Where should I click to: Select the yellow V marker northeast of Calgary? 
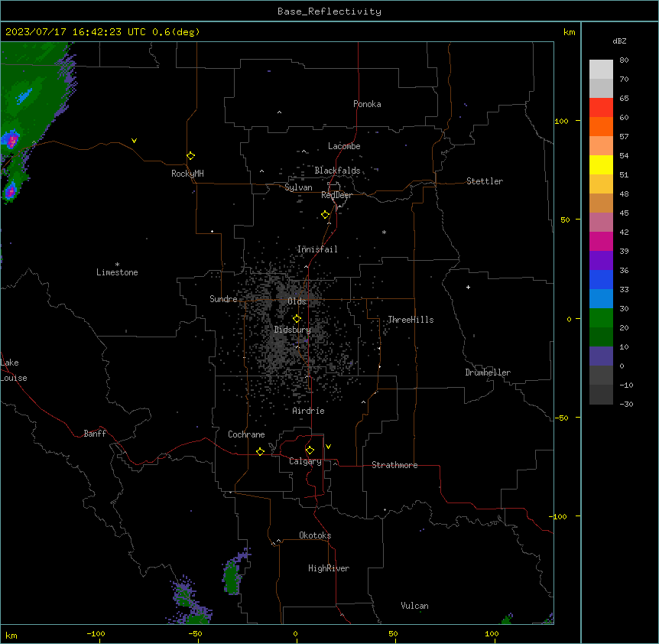pos(328,447)
